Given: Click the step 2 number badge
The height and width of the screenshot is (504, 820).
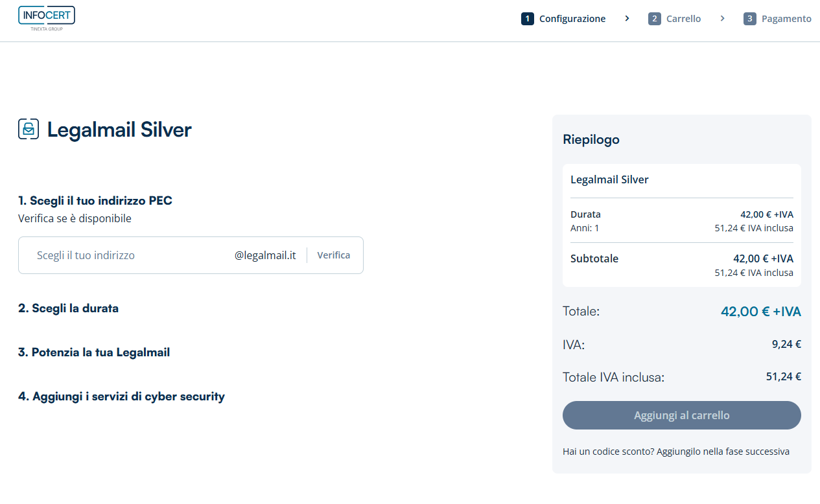Looking at the screenshot, I should click(654, 19).
